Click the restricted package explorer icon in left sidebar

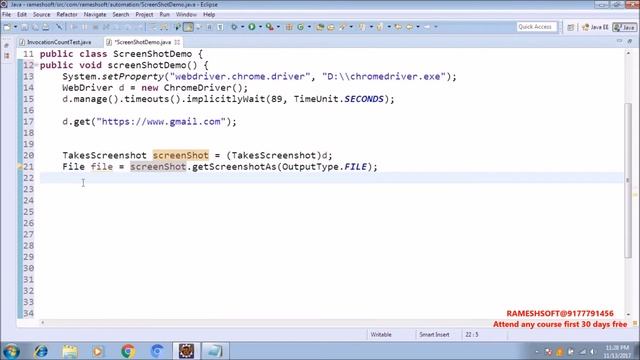(x=7, y=56)
